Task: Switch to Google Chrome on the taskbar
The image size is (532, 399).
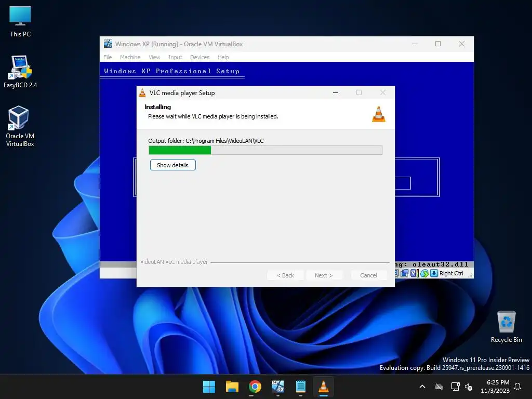Action: [255, 387]
